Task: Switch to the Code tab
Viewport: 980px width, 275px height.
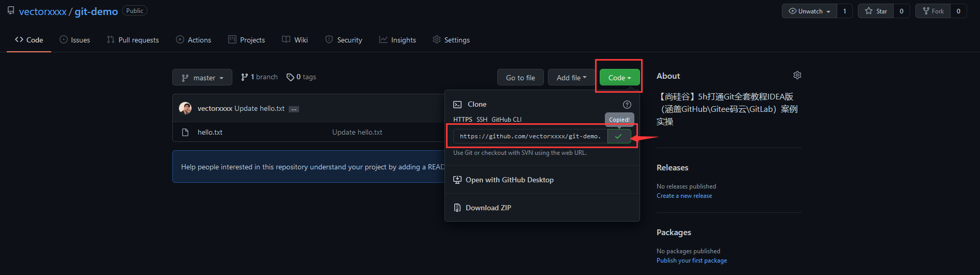Action: (x=29, y=40)
